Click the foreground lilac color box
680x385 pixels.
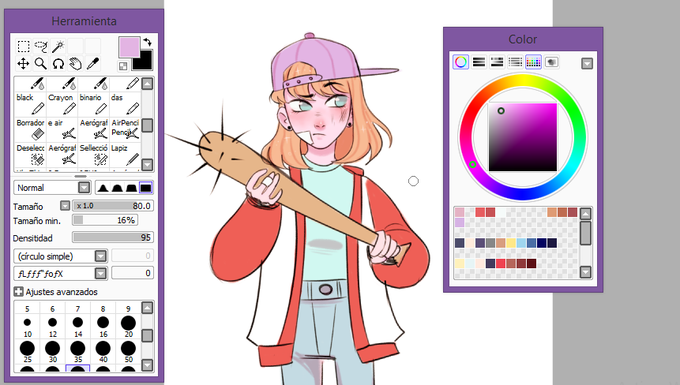[x=129, y=47]
